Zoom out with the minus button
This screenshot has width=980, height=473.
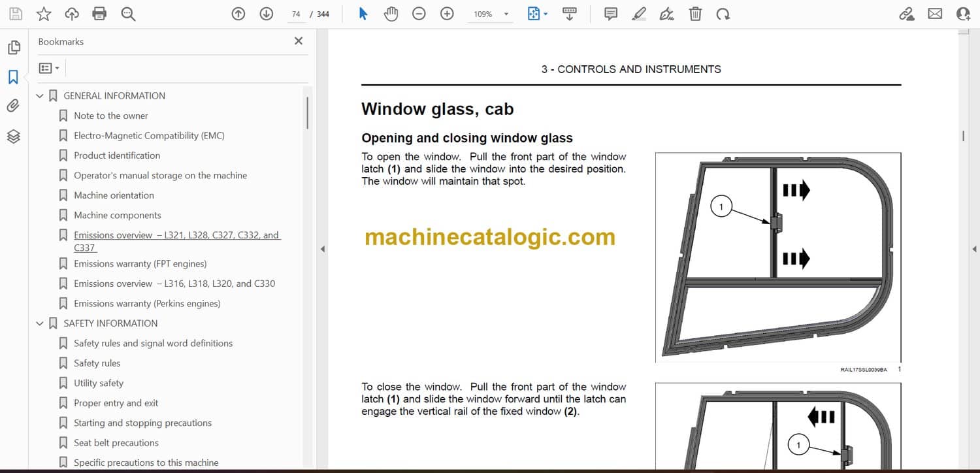[x=419, y=14]
